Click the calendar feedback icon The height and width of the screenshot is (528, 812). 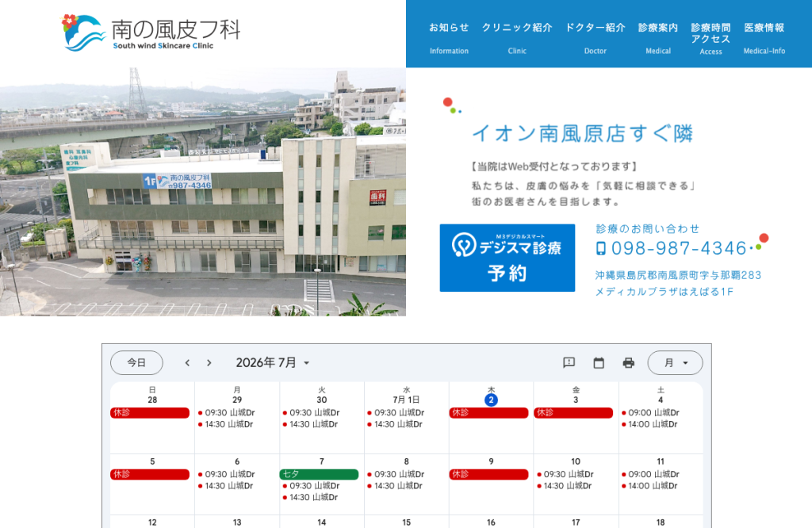(x=569, y=362)
